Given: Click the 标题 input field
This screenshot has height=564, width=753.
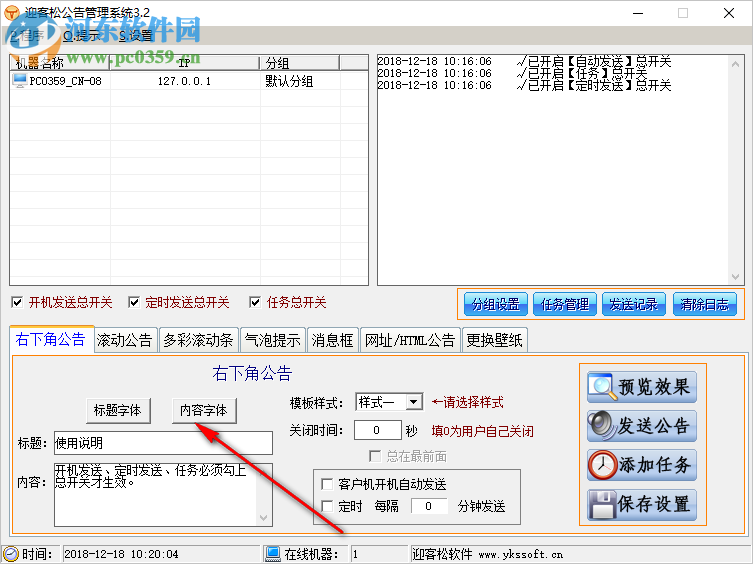Looking at the screenshot, I should point(163,443).
